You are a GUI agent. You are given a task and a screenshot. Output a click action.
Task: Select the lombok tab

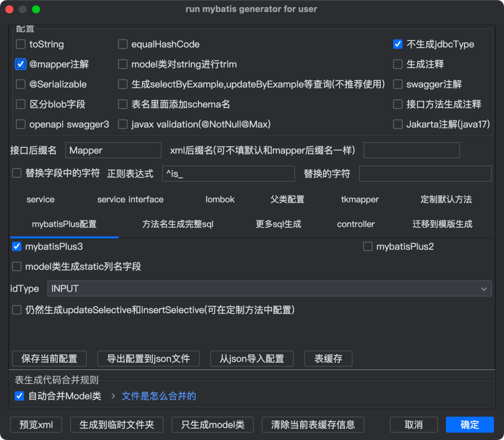(x=220, y=199)
